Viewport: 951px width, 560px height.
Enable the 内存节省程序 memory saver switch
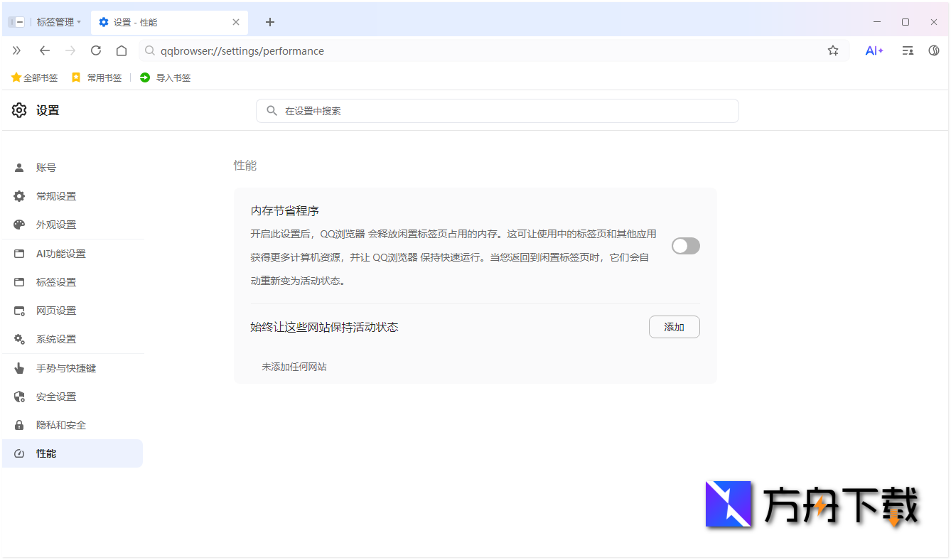[x=685, y=245]
